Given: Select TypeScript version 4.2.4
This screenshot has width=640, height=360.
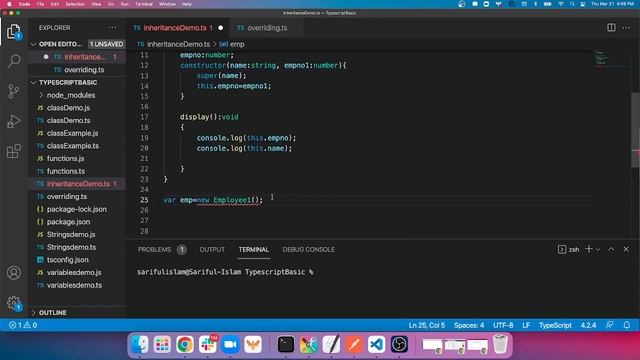Looking at the screenshot, I should [588, 325].
